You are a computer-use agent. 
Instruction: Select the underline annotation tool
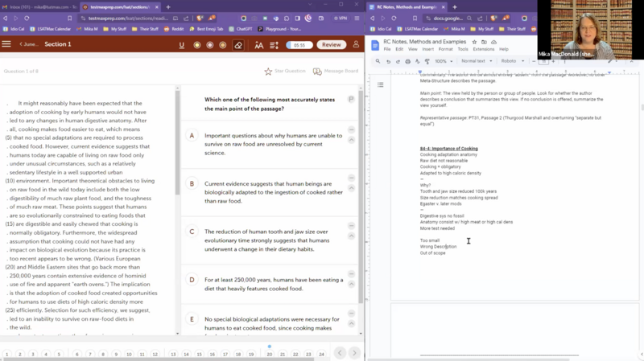click(182, 45)
